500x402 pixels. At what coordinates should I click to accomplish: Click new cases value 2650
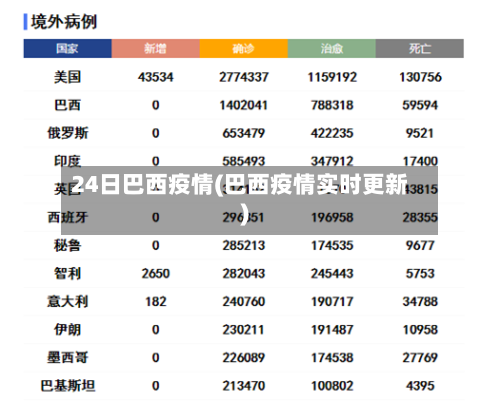tap(156, 274)
